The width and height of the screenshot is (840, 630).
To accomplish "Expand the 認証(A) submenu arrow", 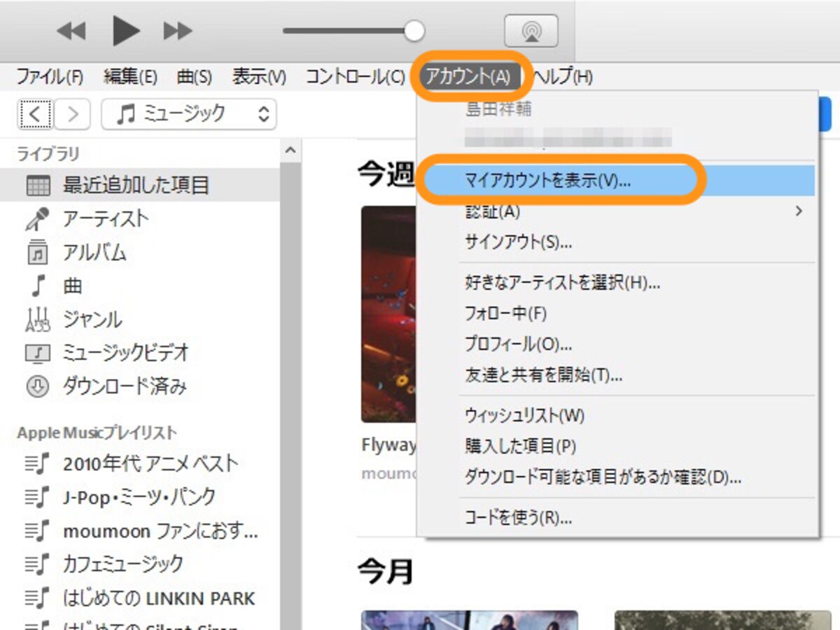I will point(799,211).
